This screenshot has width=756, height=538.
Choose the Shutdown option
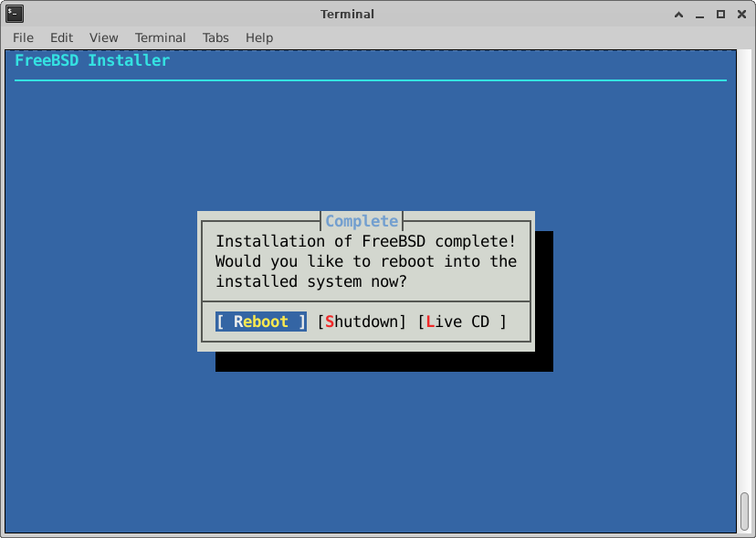pos(362,322)
